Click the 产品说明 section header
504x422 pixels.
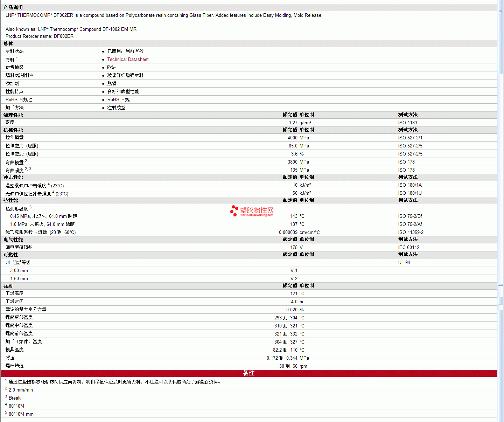tap(13, 7)
